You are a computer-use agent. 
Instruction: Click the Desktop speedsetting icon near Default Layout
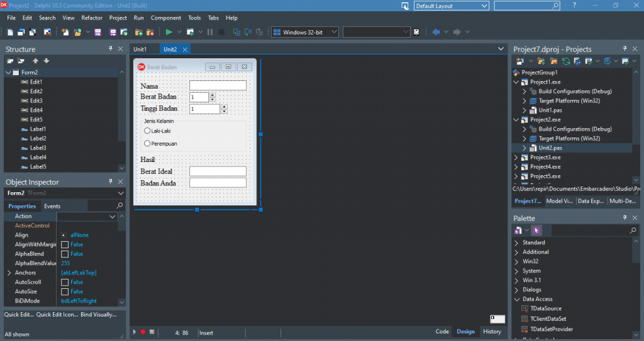point(405,6)
